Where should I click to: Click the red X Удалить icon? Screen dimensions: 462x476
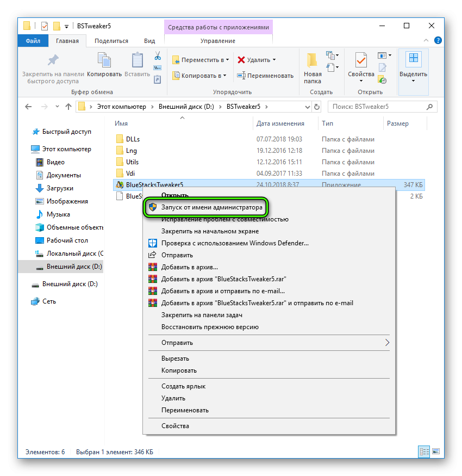click(x=241, y=60)
